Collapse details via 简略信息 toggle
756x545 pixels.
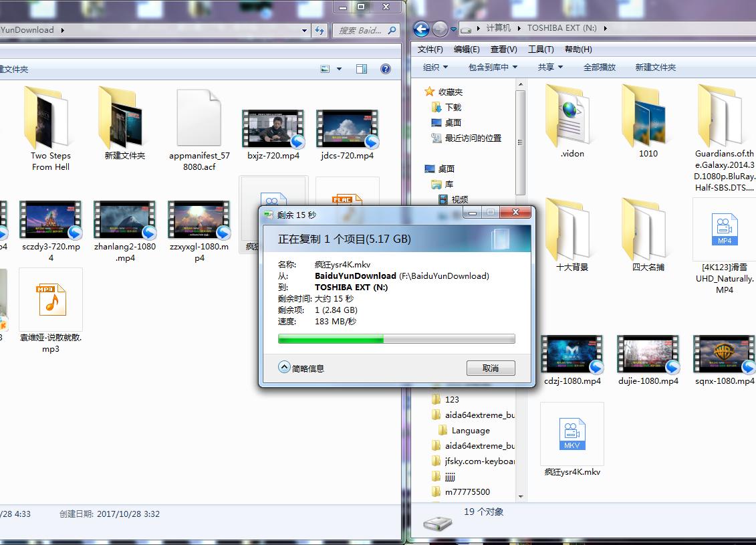pyautogui.click(x=301, y=368)
